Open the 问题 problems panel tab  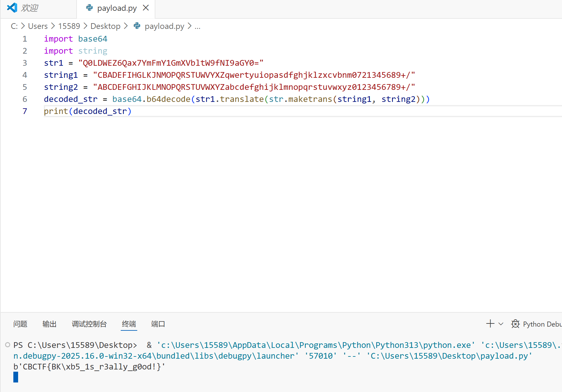[20, 324]
